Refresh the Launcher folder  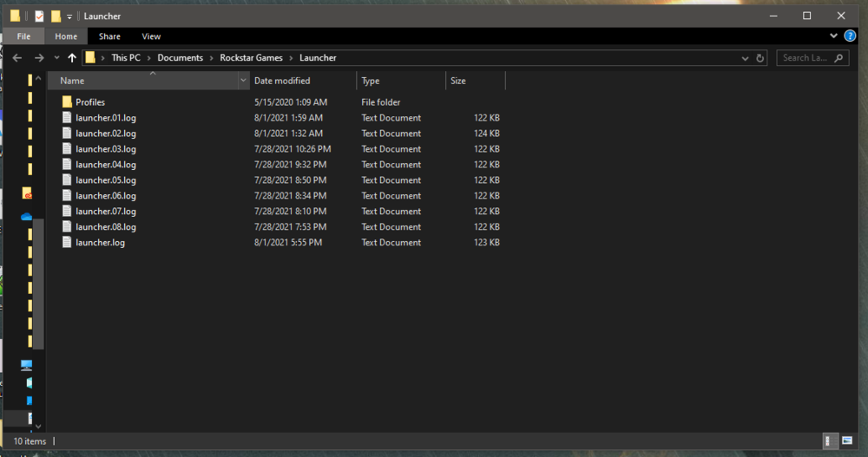tap(760, 58)
